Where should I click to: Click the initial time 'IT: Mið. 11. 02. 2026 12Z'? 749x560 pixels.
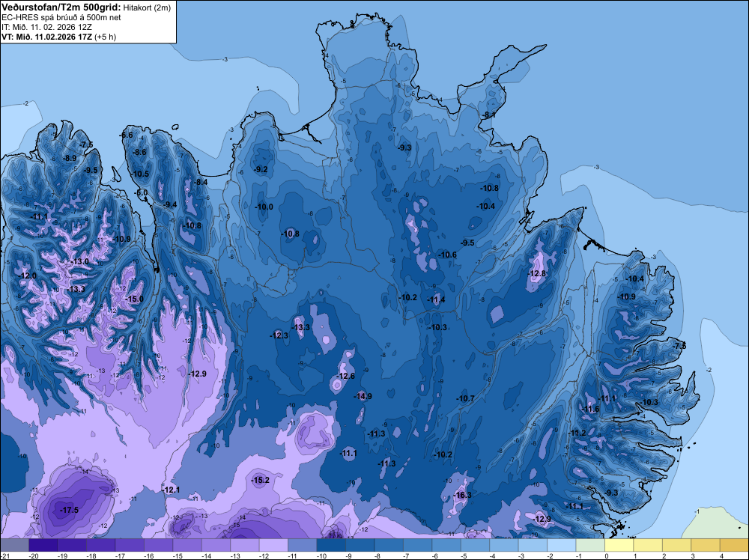pyautogui.click(x=46, y=27)
